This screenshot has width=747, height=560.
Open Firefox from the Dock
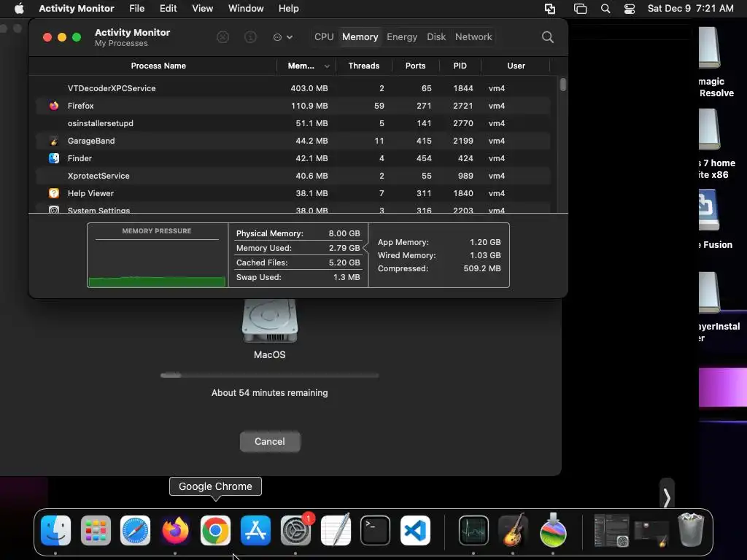pyautogui.click(x=175, y=530)
